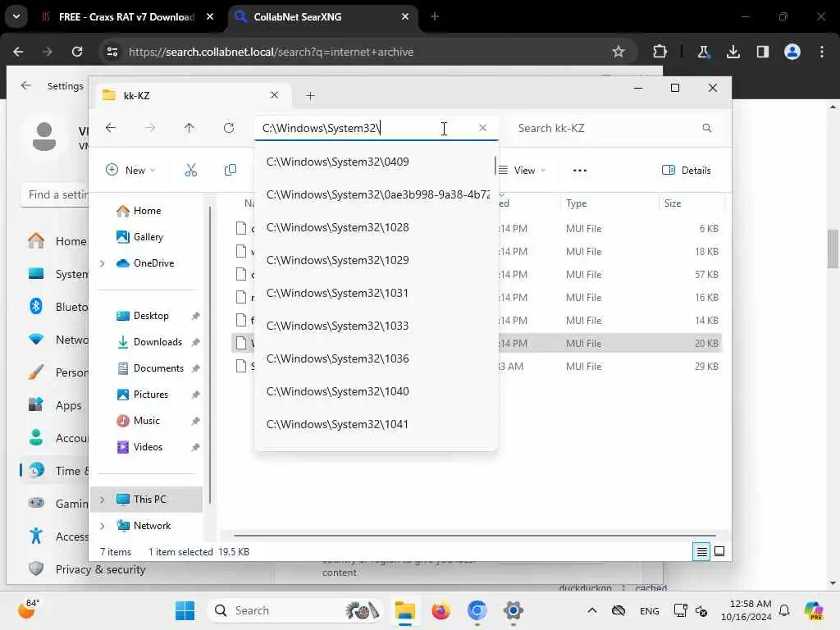Toggle browser side panel icon

pyautogui.click(x=762, y=52)
